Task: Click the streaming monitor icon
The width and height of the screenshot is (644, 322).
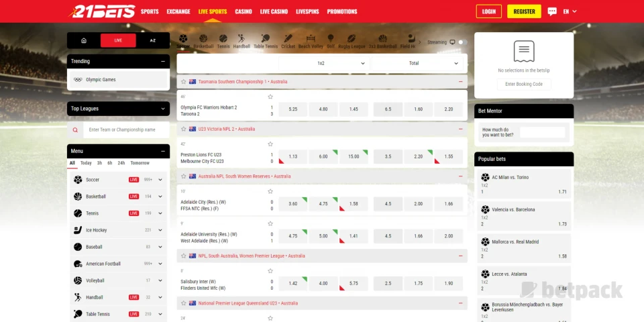Action: (x=452, y=42)
